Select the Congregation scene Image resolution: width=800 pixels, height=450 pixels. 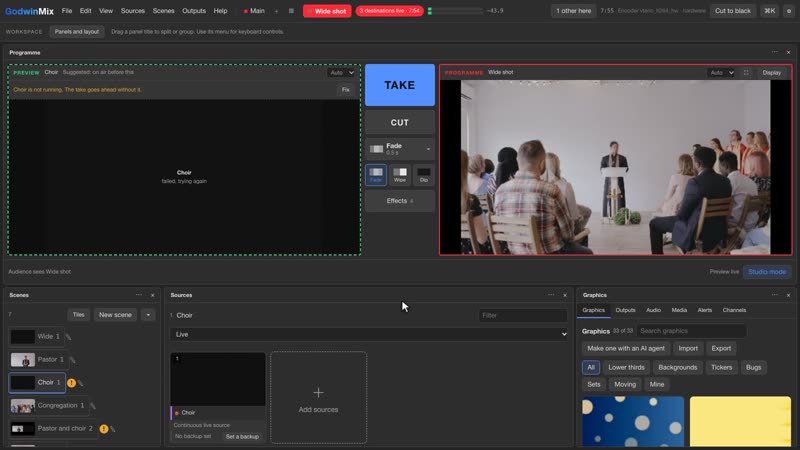click(48, 406)
